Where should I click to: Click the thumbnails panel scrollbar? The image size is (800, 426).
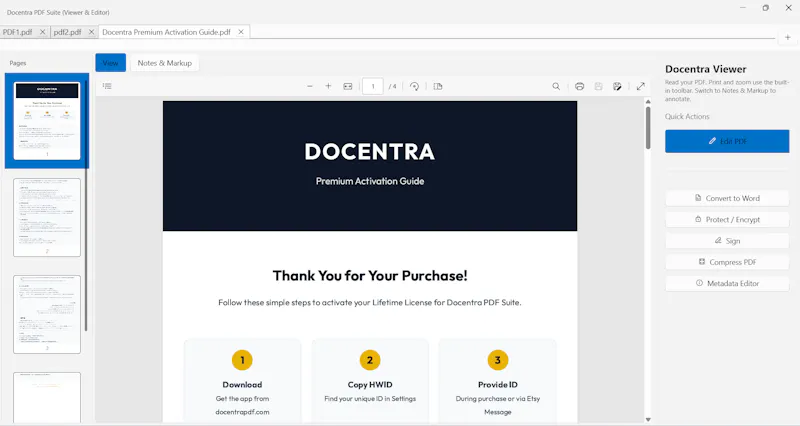86,204
